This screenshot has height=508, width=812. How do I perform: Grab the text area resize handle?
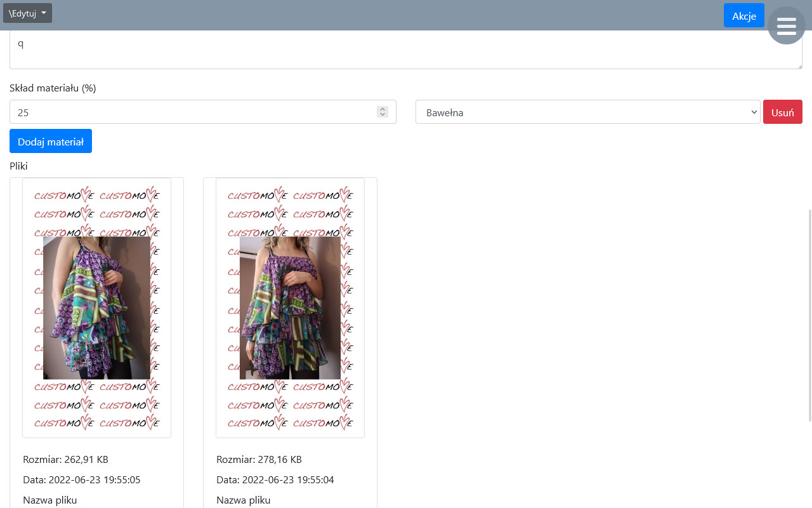click(799, 65)
